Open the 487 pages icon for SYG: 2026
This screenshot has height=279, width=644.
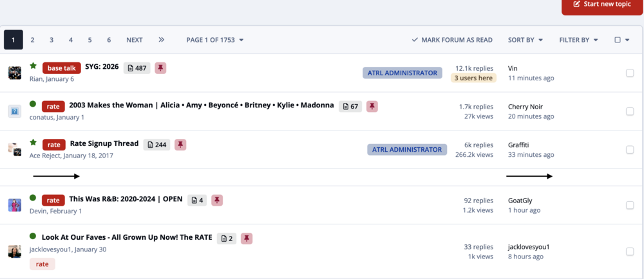137,68
